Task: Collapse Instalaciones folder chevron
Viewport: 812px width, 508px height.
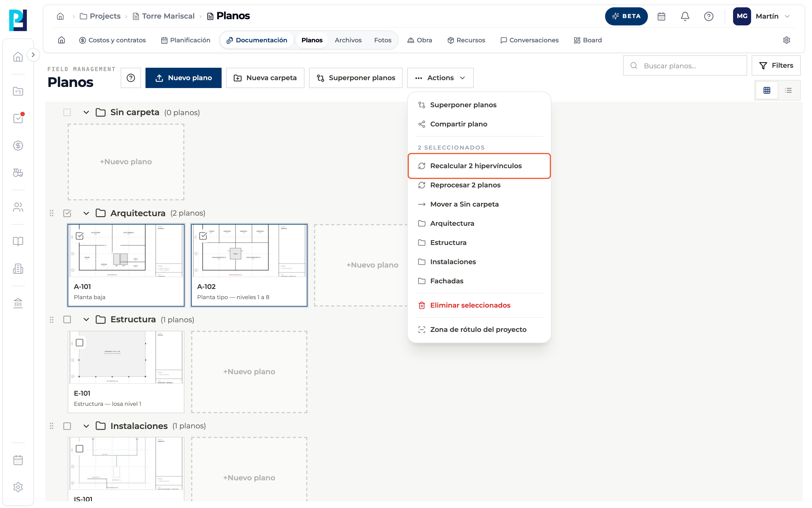Action: [x=86, y=426]
